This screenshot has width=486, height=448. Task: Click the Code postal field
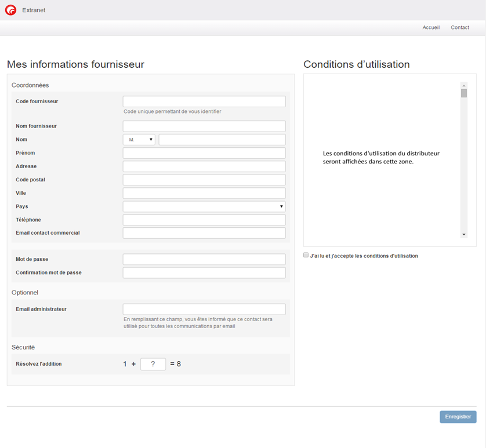point(204,180)
